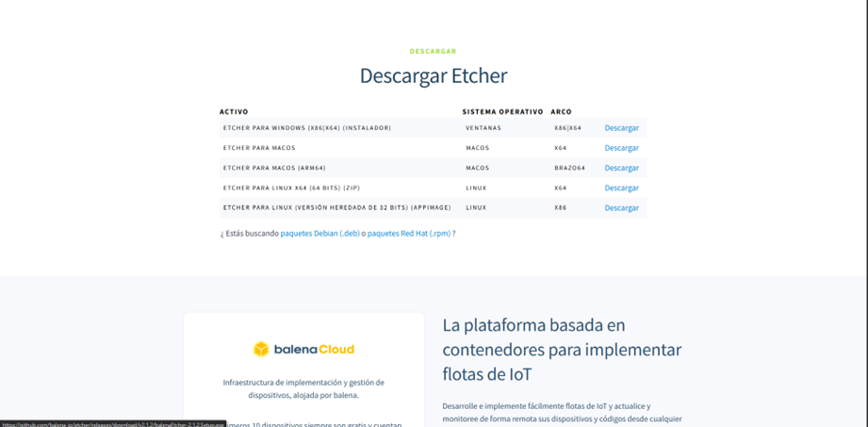Download Etcher para macOS (ARM64)
The width and height of the screenshot is (868, 427).
pos(621,168)
